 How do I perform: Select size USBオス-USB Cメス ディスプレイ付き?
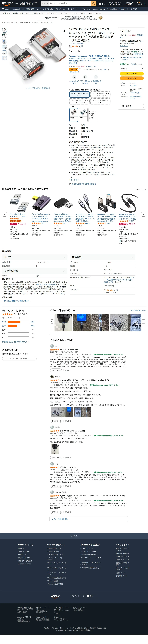(79, 102)
